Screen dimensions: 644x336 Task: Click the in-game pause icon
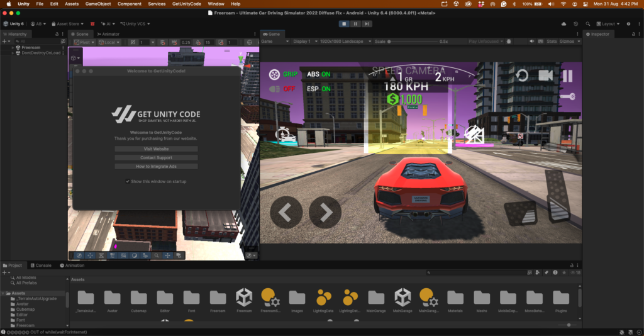tap(568, 76)
